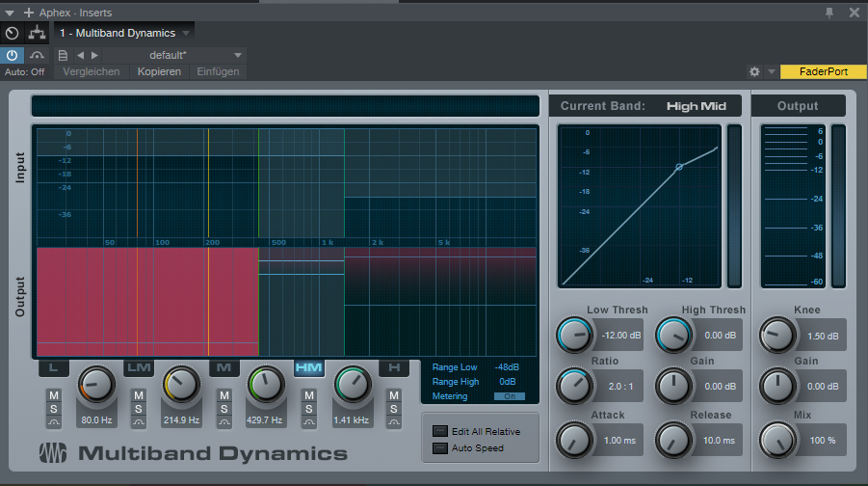Click the threshold point on compression curve
This screenshot has height=486, width=868.
point(679,167)
